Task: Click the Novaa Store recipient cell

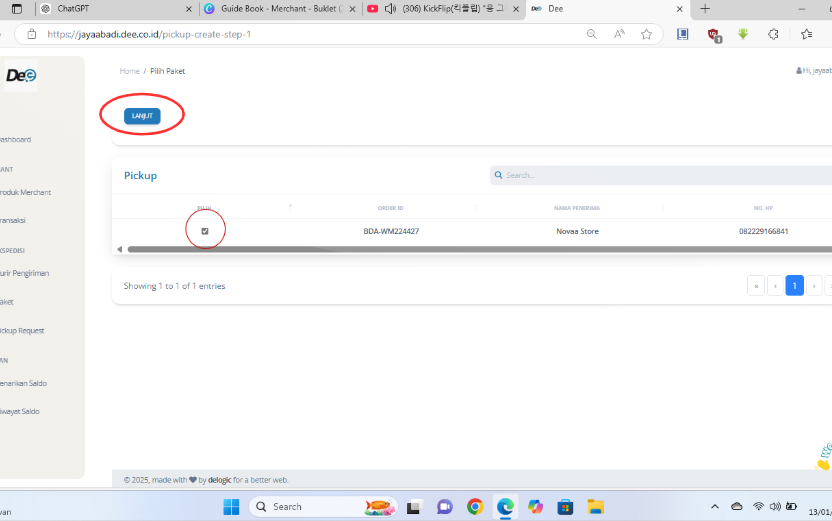Action: coord(577,231)
